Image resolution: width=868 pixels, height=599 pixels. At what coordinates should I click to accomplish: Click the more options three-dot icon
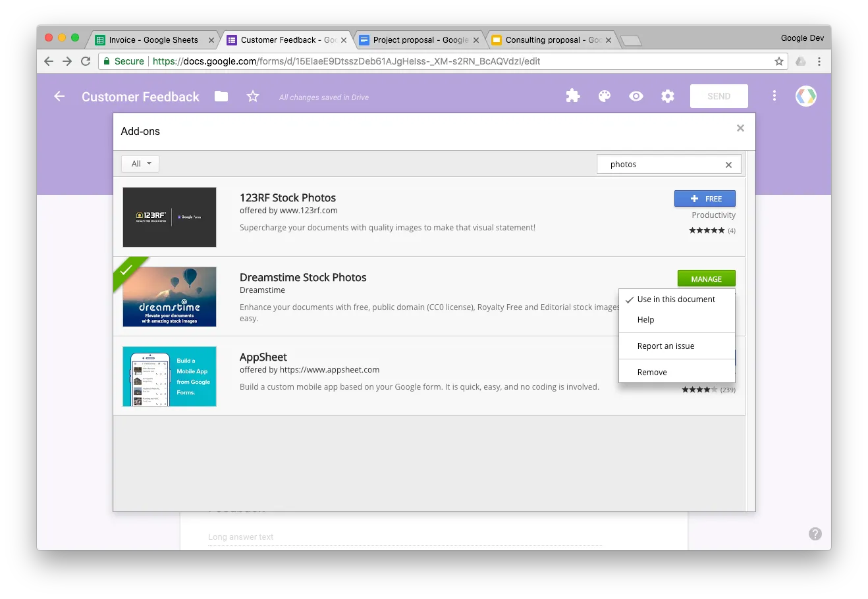(774, 96)
